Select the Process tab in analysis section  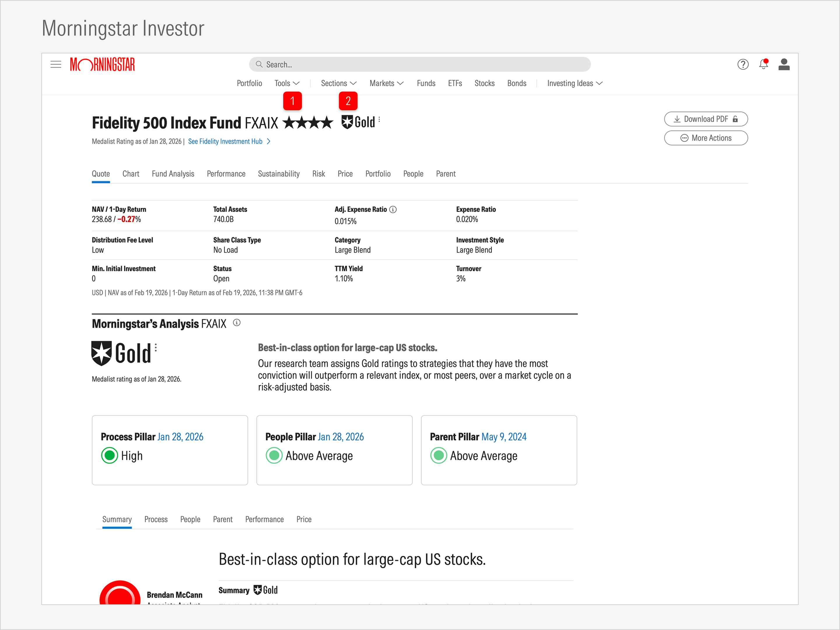(156, 519)
